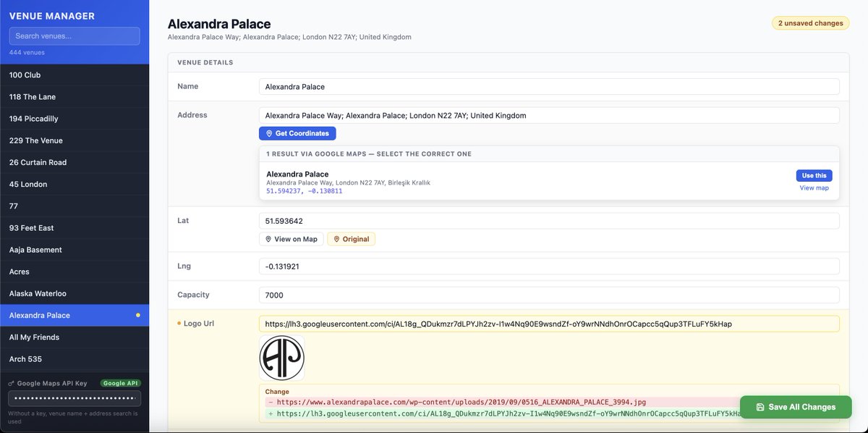Select Aaja Basement venue
868x433 pixels.
pyautogui.click(x=75, y=250)
